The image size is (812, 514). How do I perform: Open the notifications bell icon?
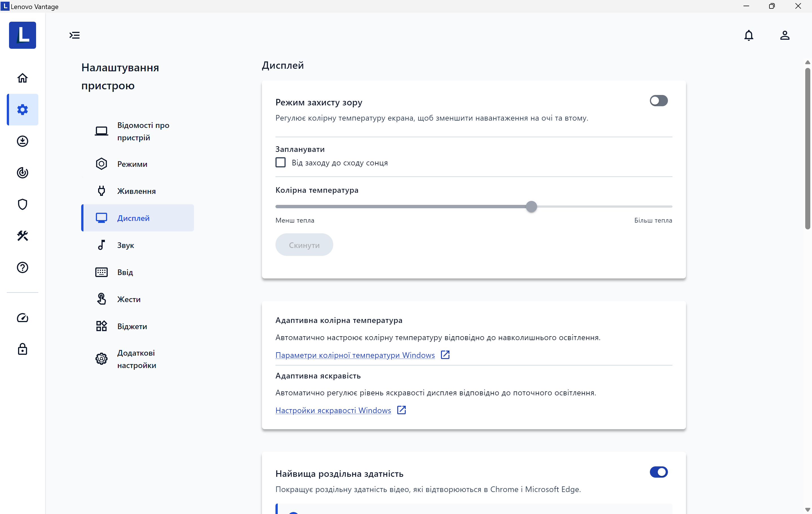(x=748, y=36)
